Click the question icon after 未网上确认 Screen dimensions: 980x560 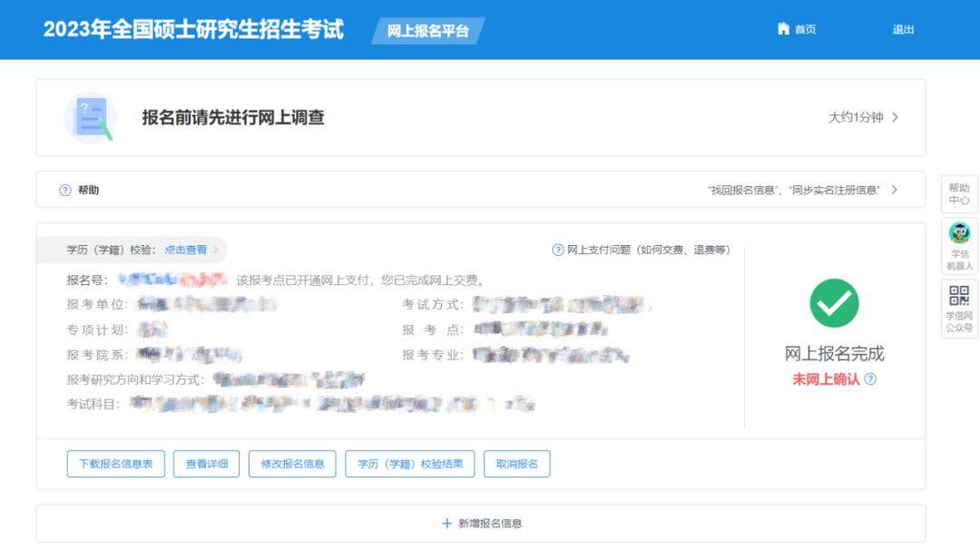pos(869,379)
